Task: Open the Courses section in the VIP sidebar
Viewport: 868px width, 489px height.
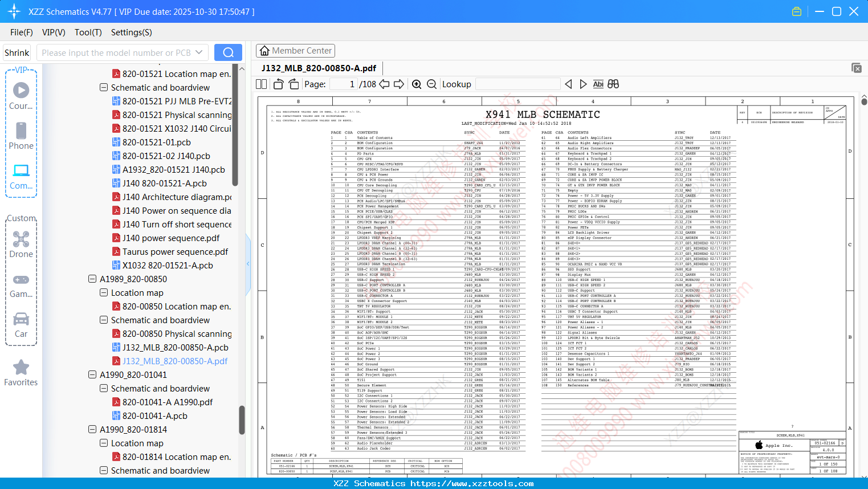Action: [21, 96]
